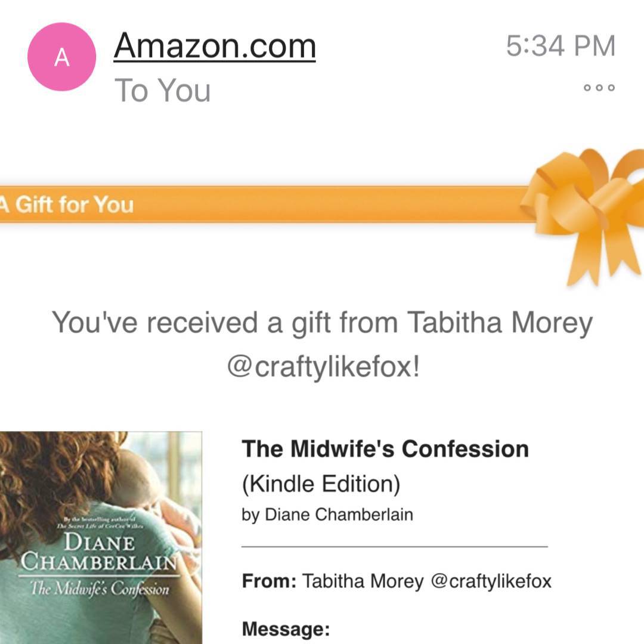The image size is (644, 644).
Task: Click the @craftylikefox! handle in the heading
Action: 323,367
